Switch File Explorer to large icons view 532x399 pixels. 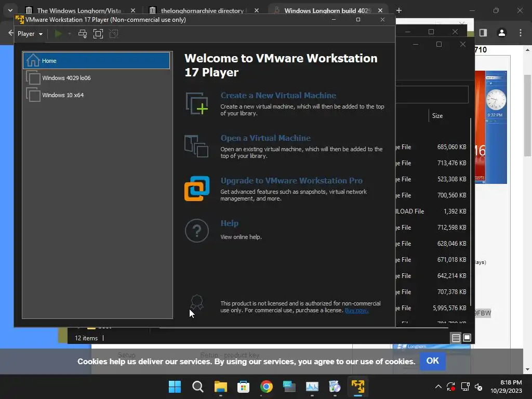[467, 338]
